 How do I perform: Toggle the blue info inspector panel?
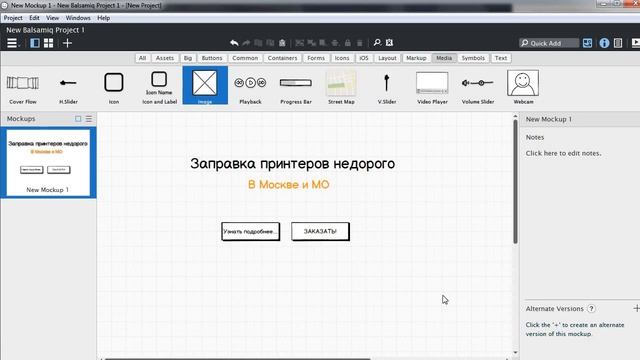[604, 43]
